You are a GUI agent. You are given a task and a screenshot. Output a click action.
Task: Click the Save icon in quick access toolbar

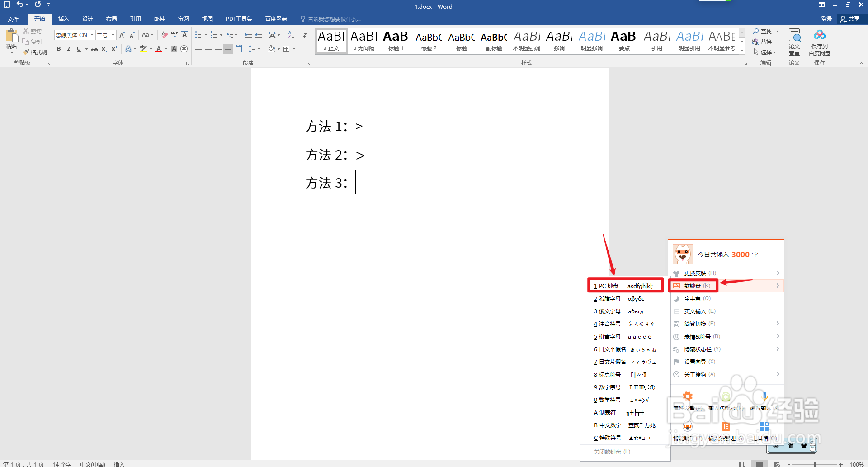coord(7,5)
